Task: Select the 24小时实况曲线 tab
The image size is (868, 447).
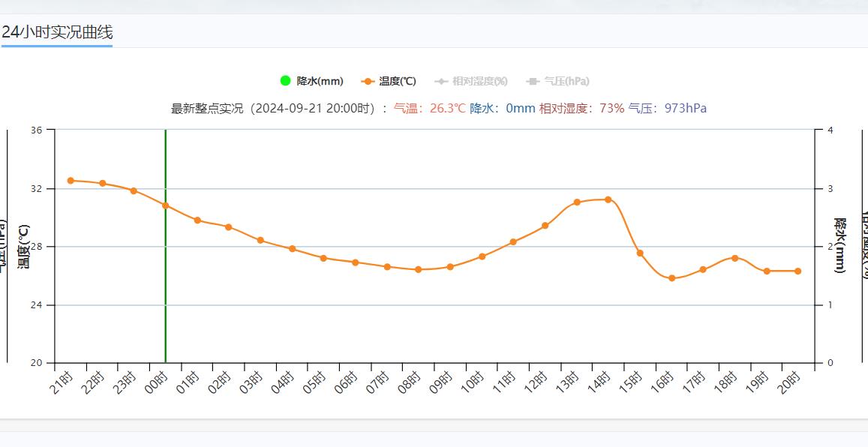Action: point(57,32)
